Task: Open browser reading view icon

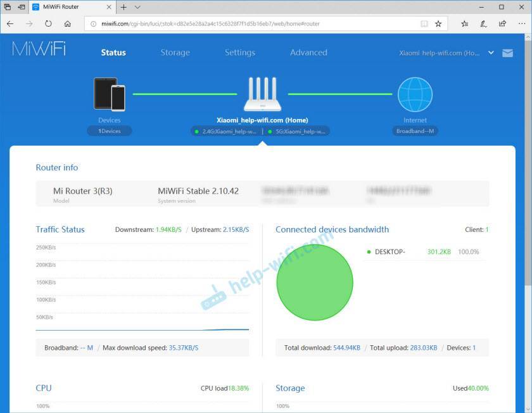Action: [424, 23]
